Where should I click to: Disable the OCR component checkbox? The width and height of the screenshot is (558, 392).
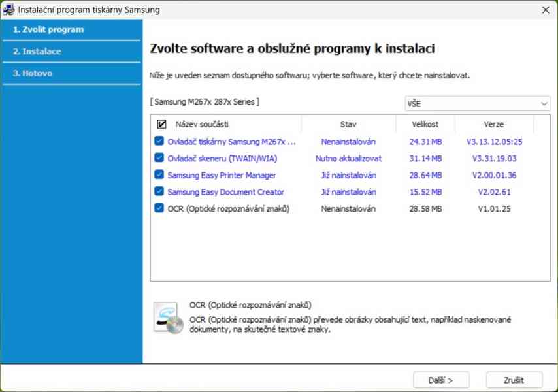coord(159,209)
